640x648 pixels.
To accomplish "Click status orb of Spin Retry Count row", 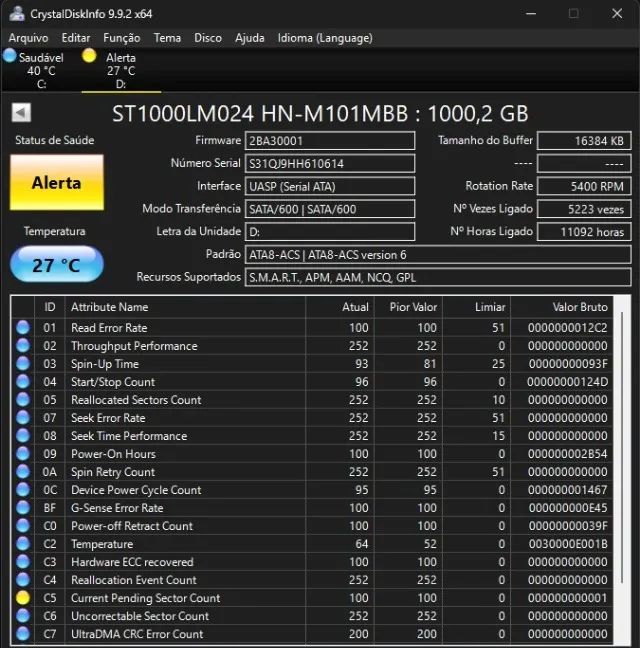I will point(23,472).
